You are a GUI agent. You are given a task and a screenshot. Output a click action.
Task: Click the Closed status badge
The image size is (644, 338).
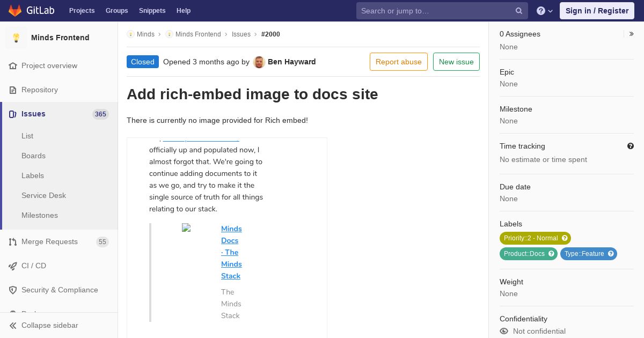pyautogui.click(x=143, y=62)
